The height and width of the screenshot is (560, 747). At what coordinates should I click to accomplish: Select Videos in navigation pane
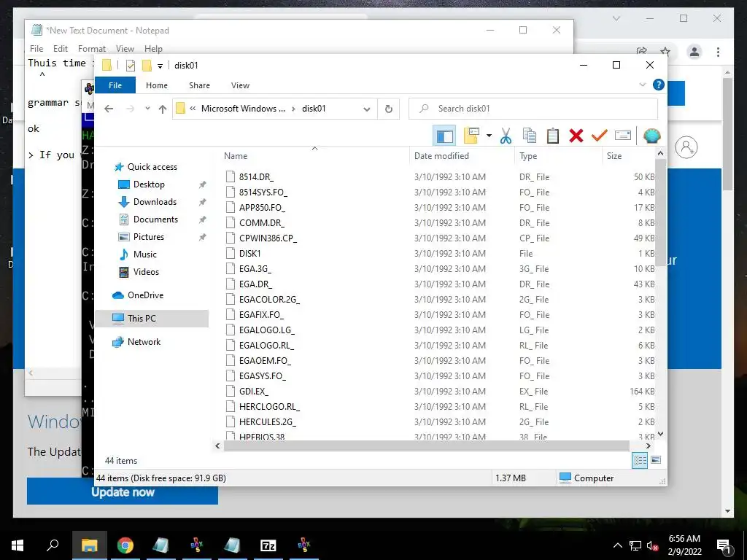click(146, 272)
